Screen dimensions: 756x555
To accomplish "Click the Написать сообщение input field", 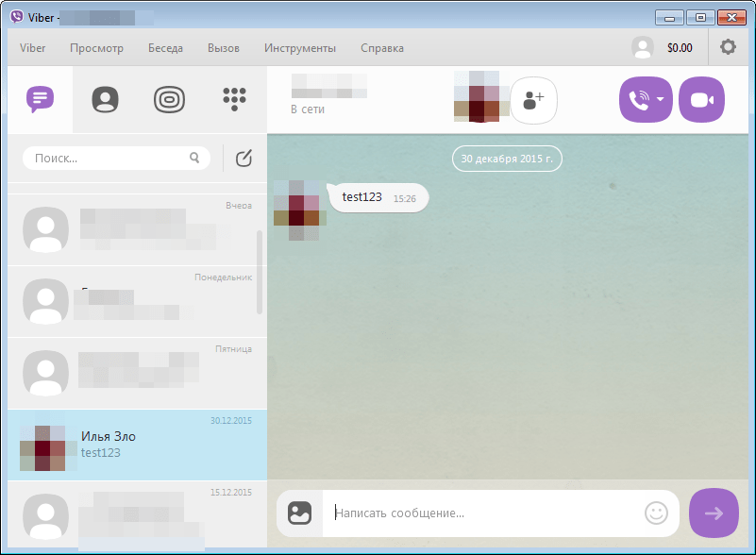I will (x=481, y=513).
